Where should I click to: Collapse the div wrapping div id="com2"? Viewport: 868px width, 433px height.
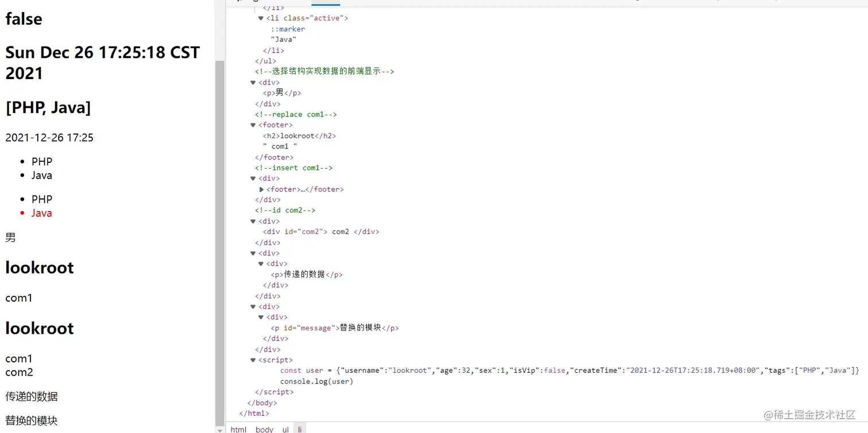pos(253,221)
